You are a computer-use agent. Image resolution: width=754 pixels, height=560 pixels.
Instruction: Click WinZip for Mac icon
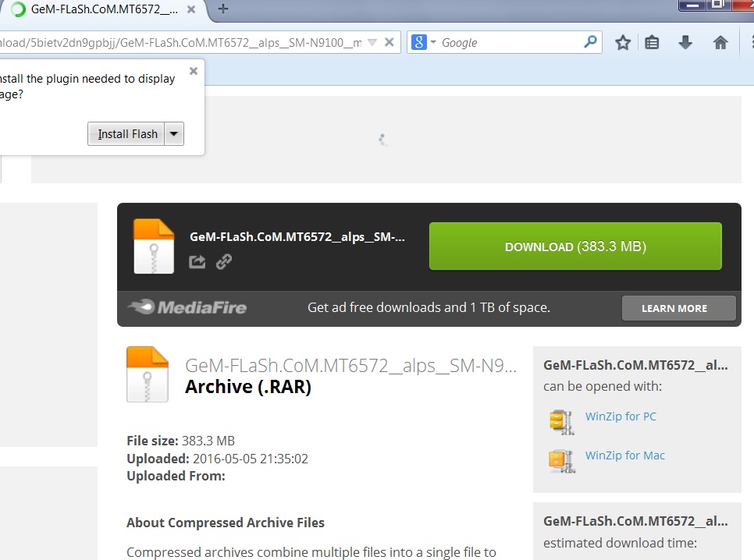pyautogui.click(x=562, y=461)
